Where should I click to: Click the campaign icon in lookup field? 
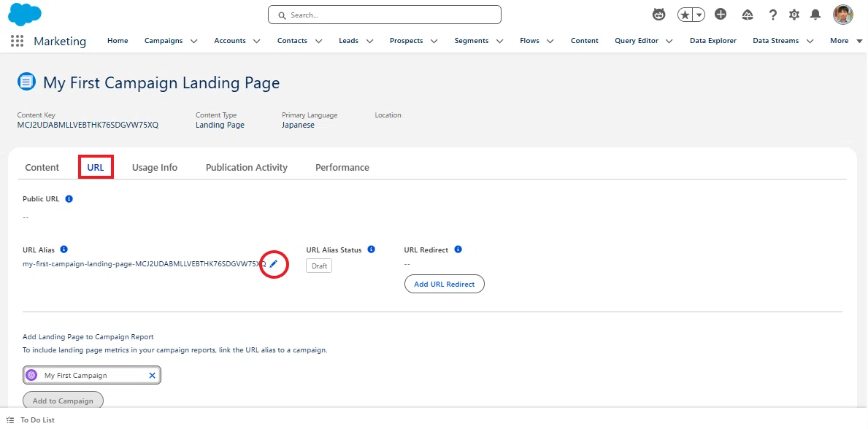(x=32, y=375)
